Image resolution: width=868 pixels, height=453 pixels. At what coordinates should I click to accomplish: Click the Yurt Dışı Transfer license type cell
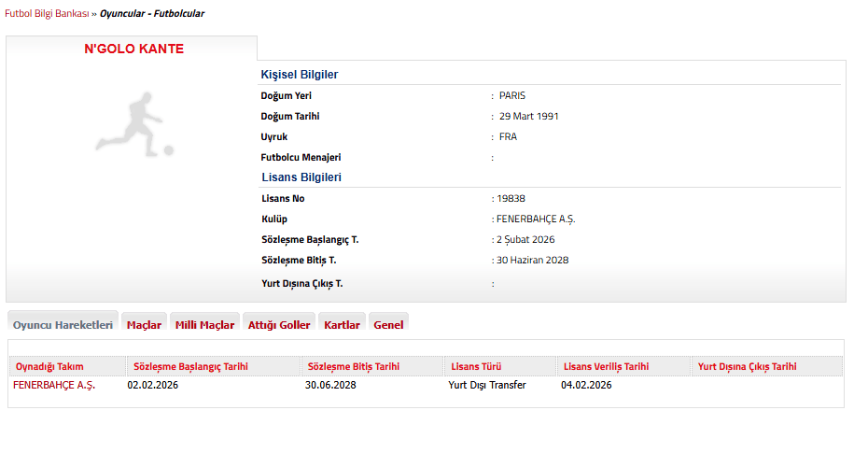(x=486, y=385)
